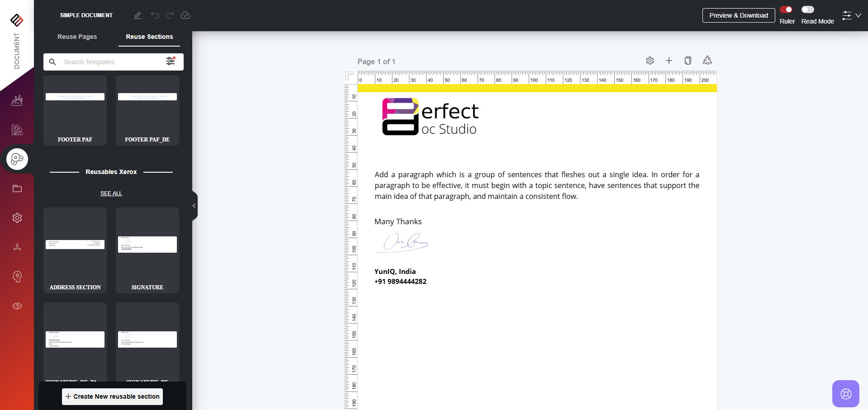868x410 pixels.
Task: Click the cloud save status icon
Action: pos(185,15)
